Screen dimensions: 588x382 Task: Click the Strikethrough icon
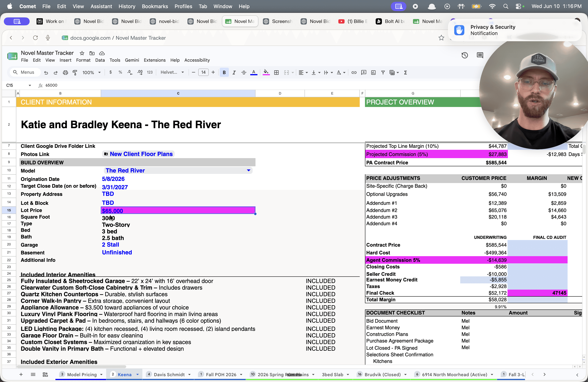coord(244,72)
